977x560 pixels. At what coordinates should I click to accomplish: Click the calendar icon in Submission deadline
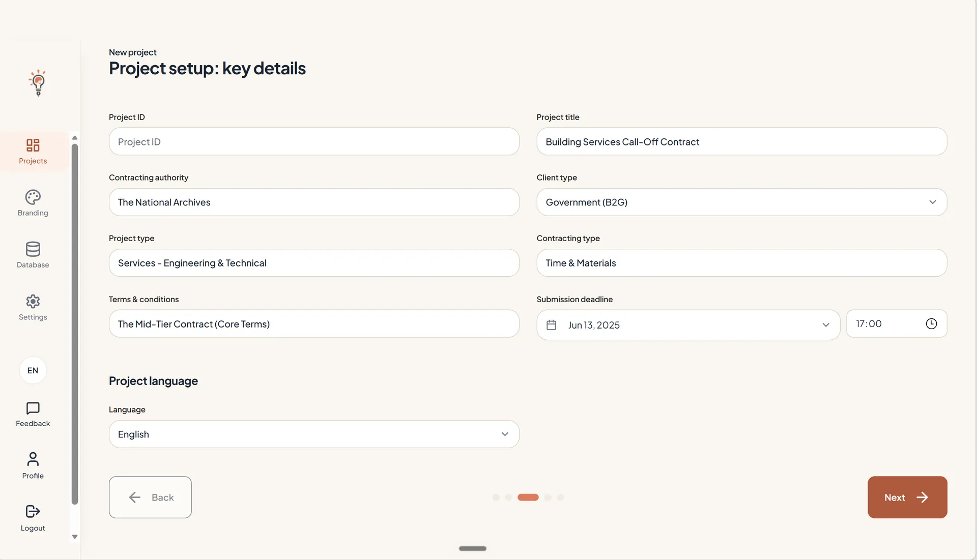[551, 325]
